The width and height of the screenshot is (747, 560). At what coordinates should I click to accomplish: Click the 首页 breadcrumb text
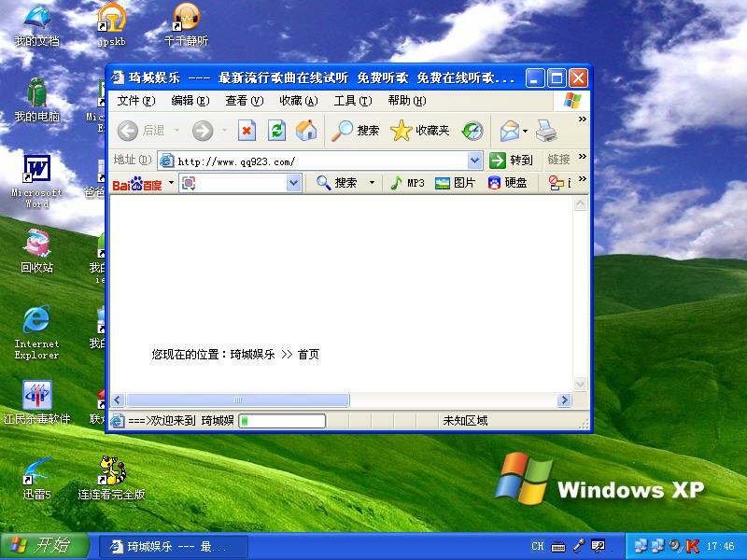coord(309,355)
